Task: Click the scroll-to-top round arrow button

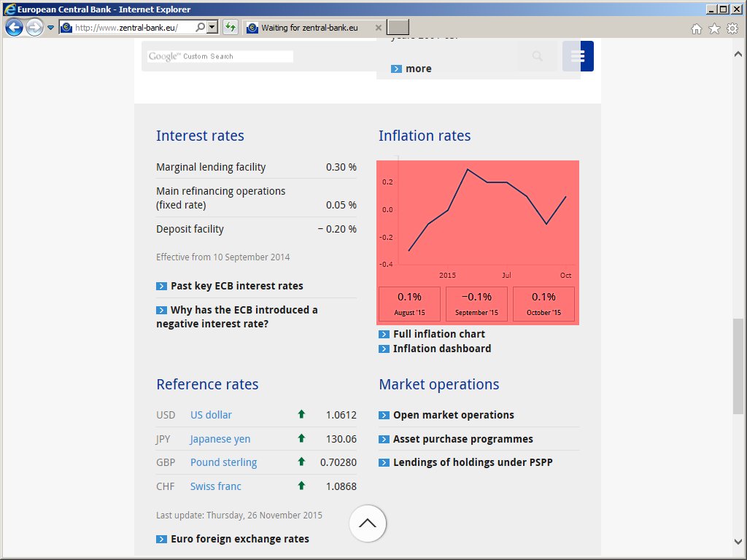Action: [368, 523]
